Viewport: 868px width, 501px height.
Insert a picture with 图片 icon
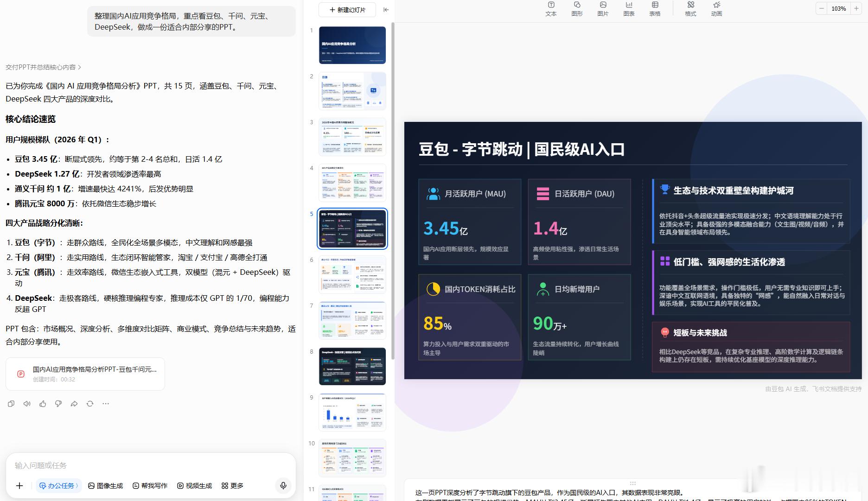click(603, 9)
